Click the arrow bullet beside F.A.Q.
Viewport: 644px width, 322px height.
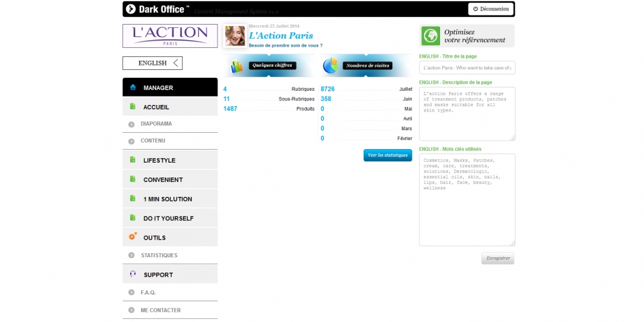coord(131,292)
